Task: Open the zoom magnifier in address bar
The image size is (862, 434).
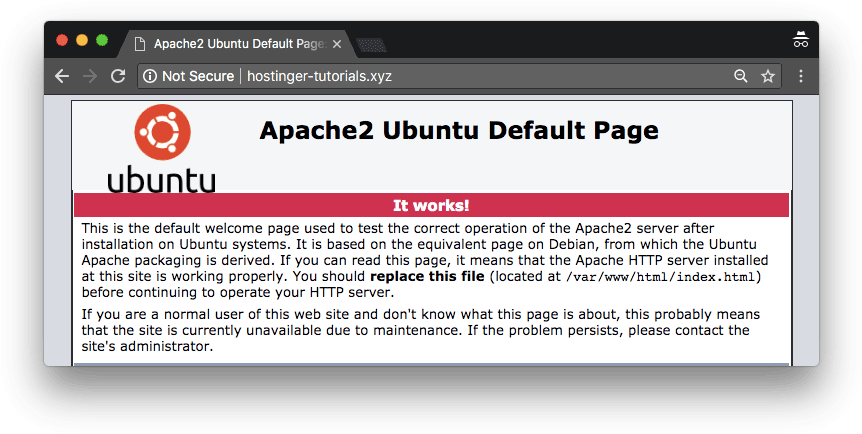Action: pyautogui.click(x=741, y=76)
